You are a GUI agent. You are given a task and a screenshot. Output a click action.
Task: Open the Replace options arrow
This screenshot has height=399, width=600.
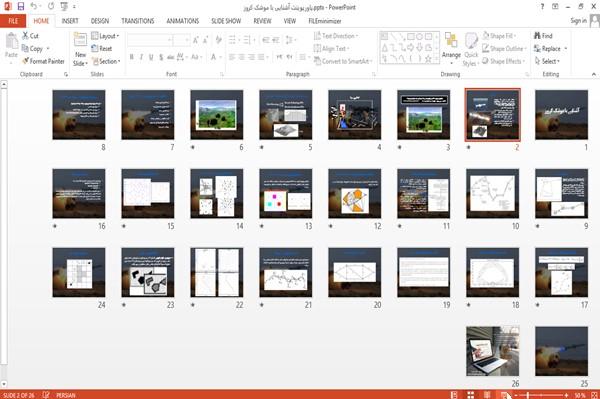566,49
